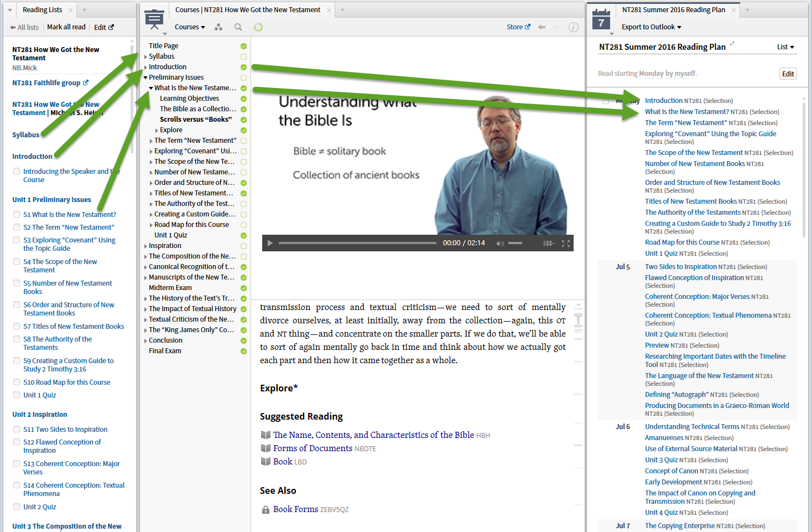Close the NT281 Courses tab
The width and height of the screenshot is (812, 532).
(x=329, y=10)
